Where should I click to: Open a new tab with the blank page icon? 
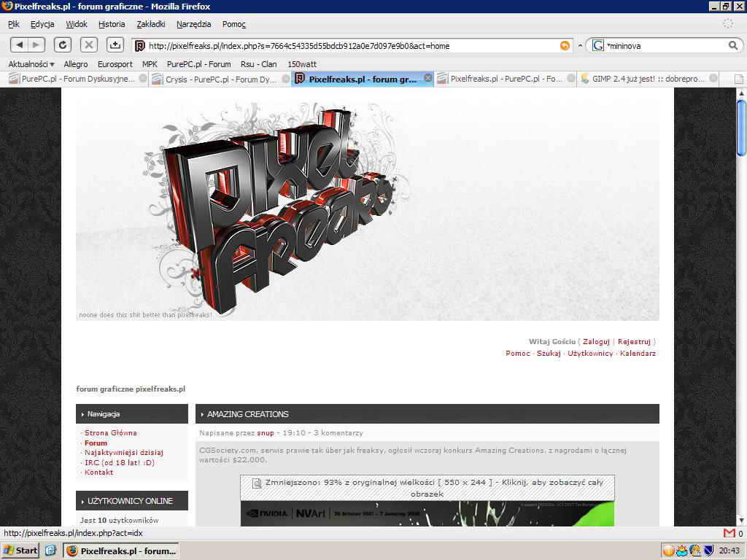click(739, 79)
